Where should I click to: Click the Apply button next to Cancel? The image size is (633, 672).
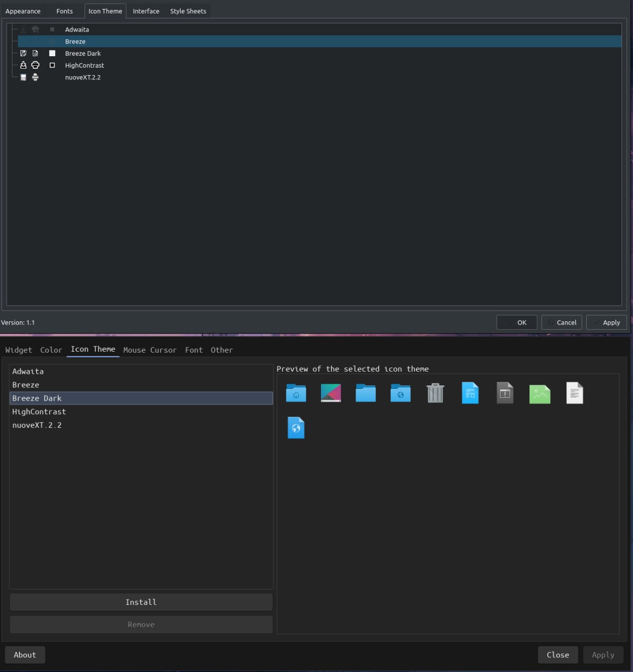click(606, 322)
